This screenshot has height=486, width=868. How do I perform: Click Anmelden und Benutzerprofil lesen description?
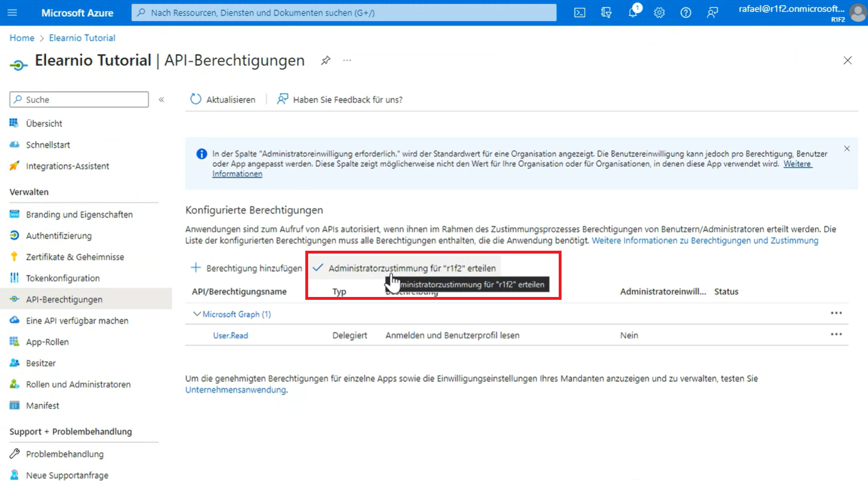(453, 335)
